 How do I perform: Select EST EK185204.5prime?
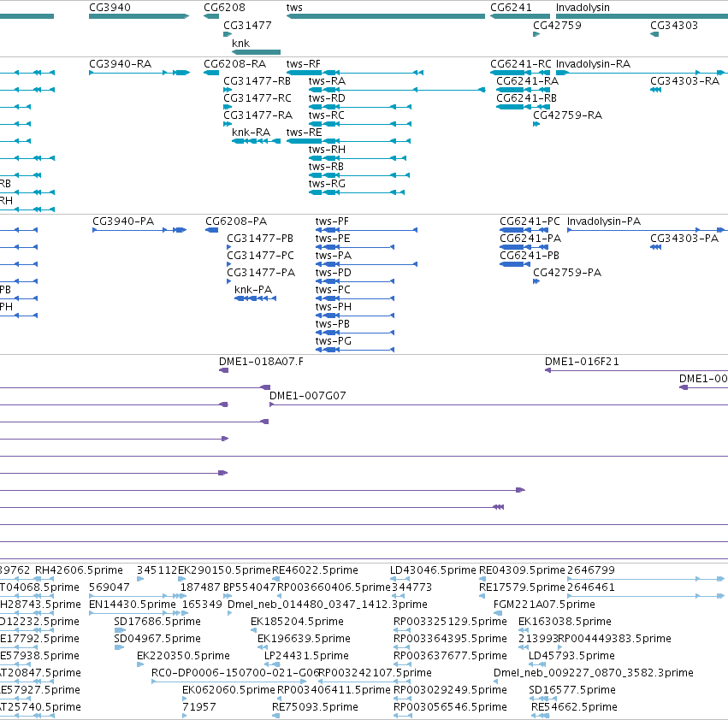(x=297, y=622)
